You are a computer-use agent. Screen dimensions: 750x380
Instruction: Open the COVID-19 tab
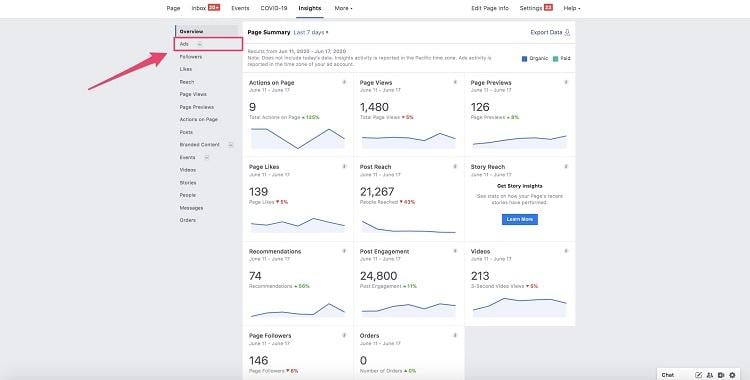coord(274,8)
